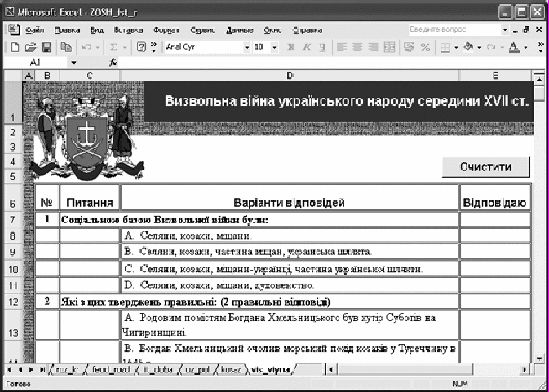Click the vertical scrollbar down arrow
Viewport: 549px width, 392px height.
(539, 359)
